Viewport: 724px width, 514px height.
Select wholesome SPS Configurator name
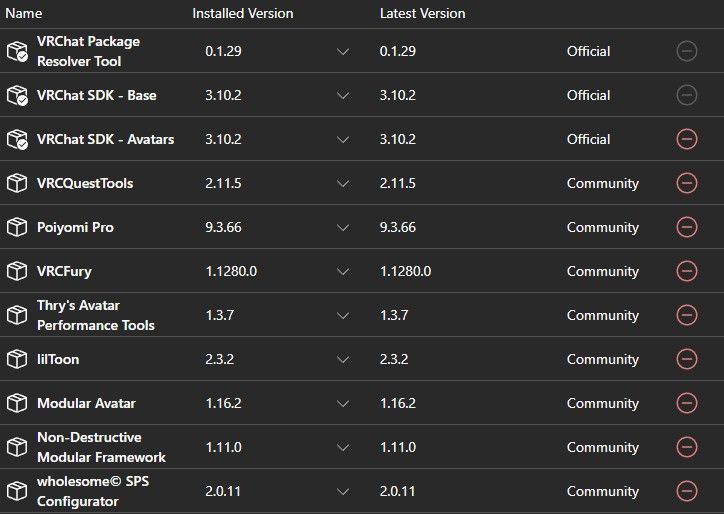93,491
